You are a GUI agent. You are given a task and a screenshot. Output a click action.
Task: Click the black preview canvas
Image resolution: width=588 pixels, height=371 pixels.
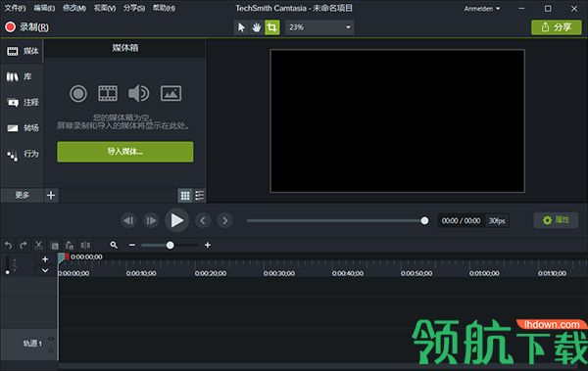tap(397, 120)
